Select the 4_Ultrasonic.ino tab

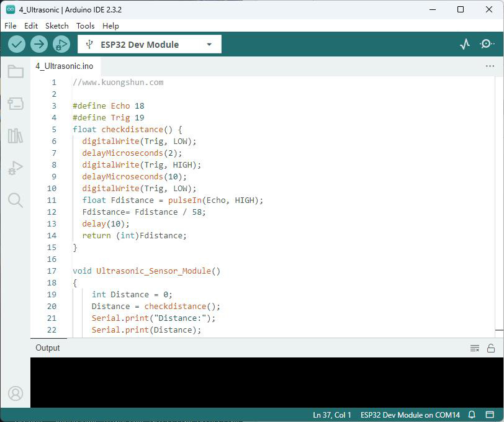pos(65,66)
